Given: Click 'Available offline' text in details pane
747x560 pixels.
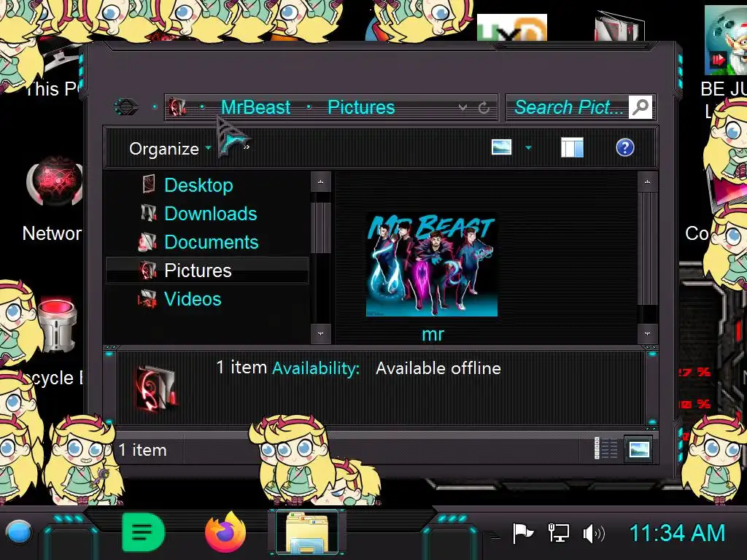Looking at the screenshot, I should click(x=438, y=368).
